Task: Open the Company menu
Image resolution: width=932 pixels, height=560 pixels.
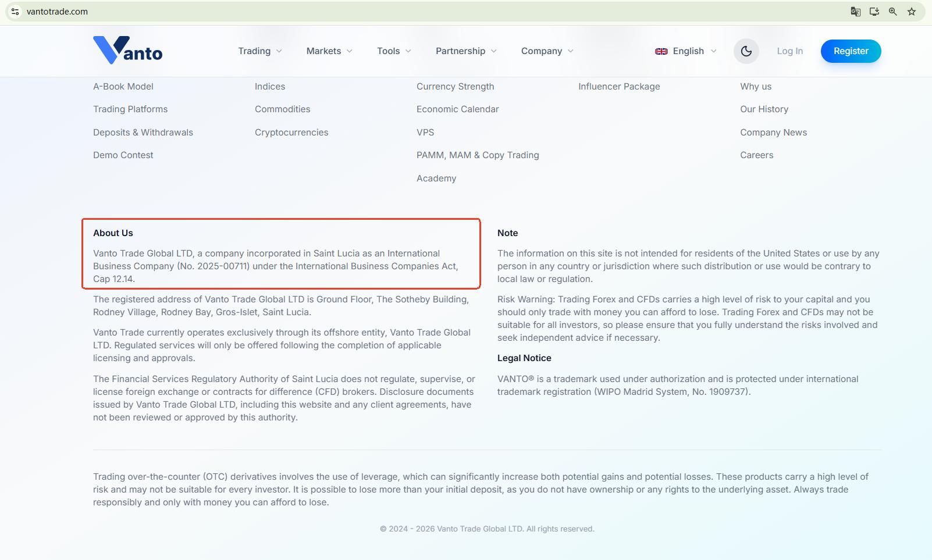Action: click(x=542, y=51)
